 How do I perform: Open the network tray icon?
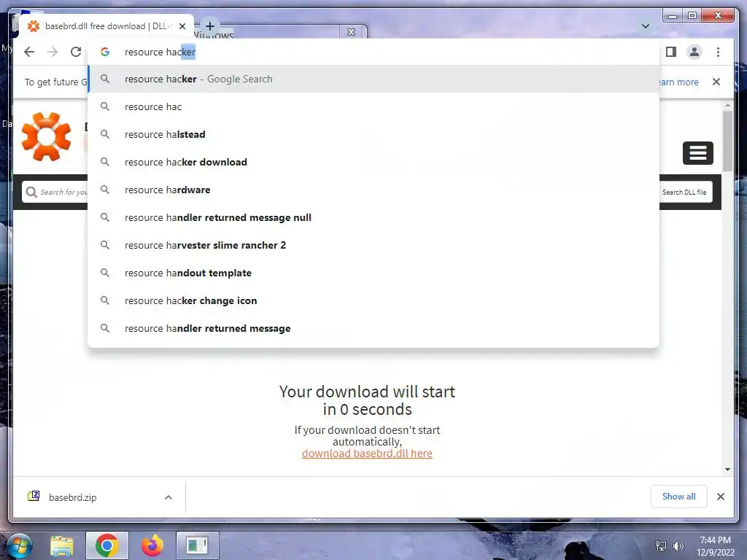tap(661, 546)
